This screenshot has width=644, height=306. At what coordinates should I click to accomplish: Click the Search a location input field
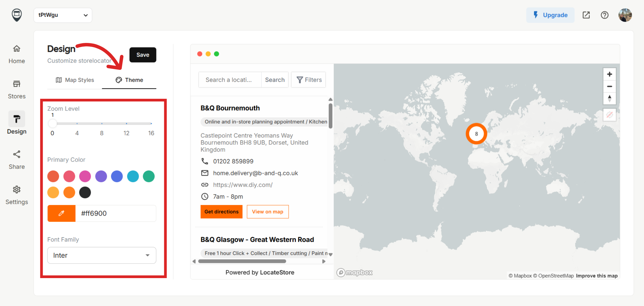[x=230, y=80]
